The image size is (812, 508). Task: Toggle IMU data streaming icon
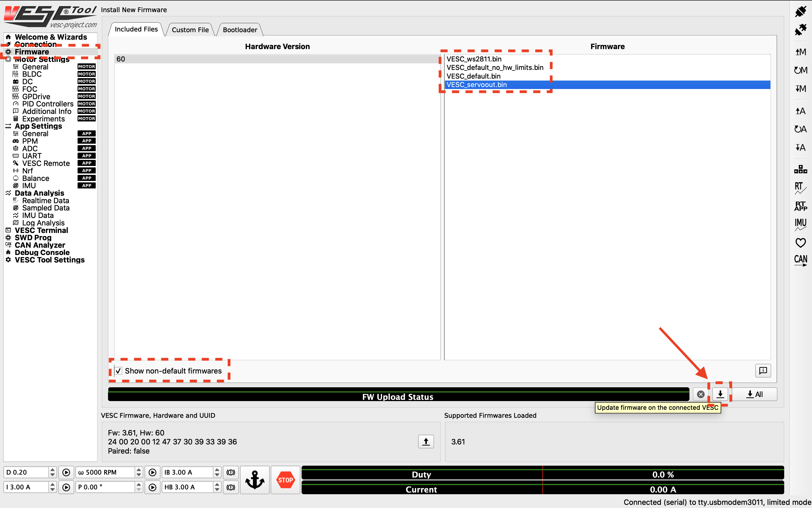point(801,224)
